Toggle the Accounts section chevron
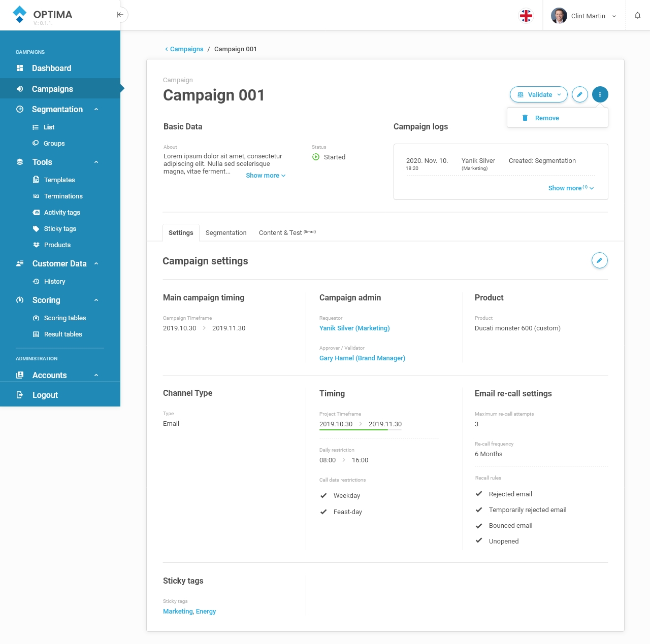650x644 pixels. point(96,376)
